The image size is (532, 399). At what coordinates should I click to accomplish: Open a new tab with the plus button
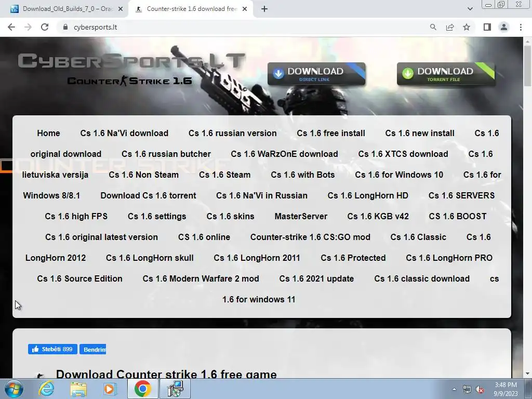click(264, 9)
